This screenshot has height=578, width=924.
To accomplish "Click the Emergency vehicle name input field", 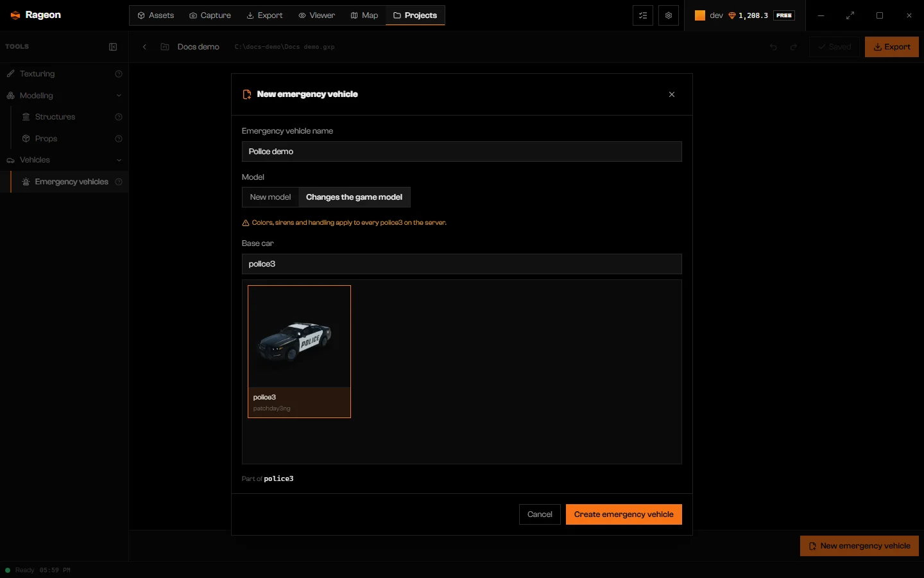I will (462, 152).
